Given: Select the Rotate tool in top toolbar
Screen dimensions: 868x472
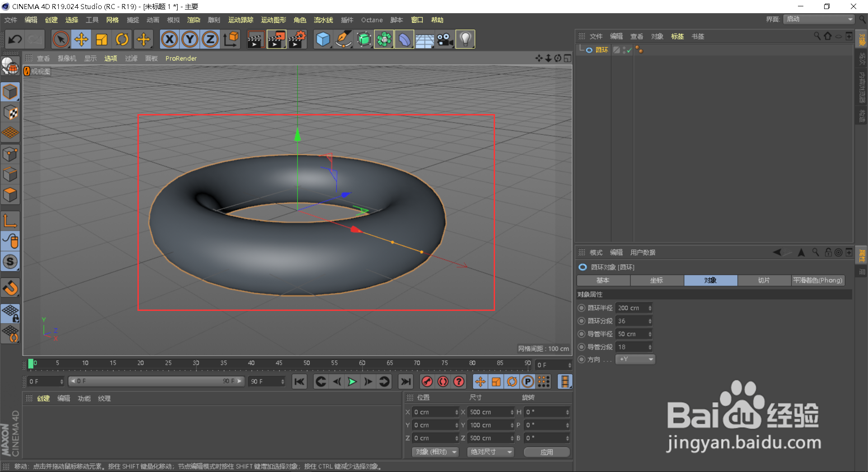Looking at the screenshot, I should (122, 39).
